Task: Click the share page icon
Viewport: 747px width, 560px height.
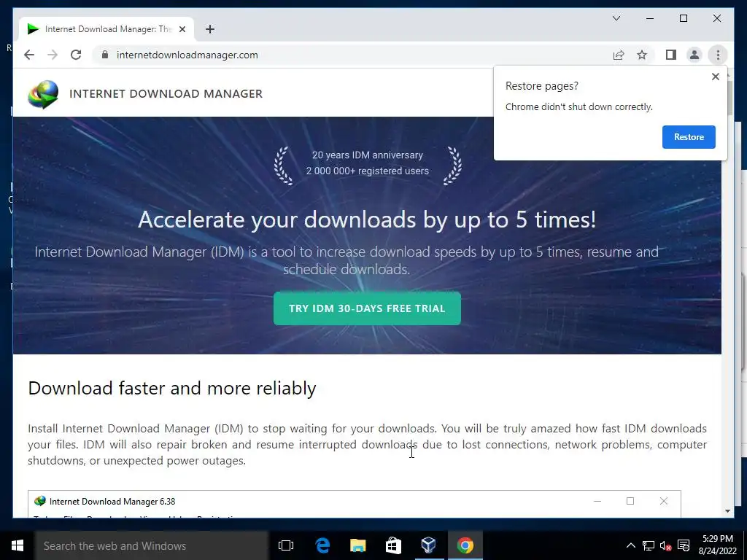Action: click(619, 55)
